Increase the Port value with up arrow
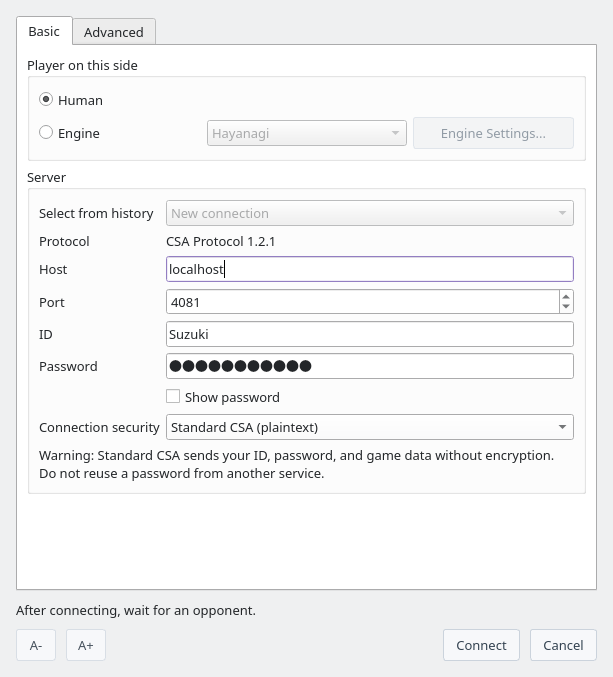The image size is (613, 677). click(x=566, y=296)
